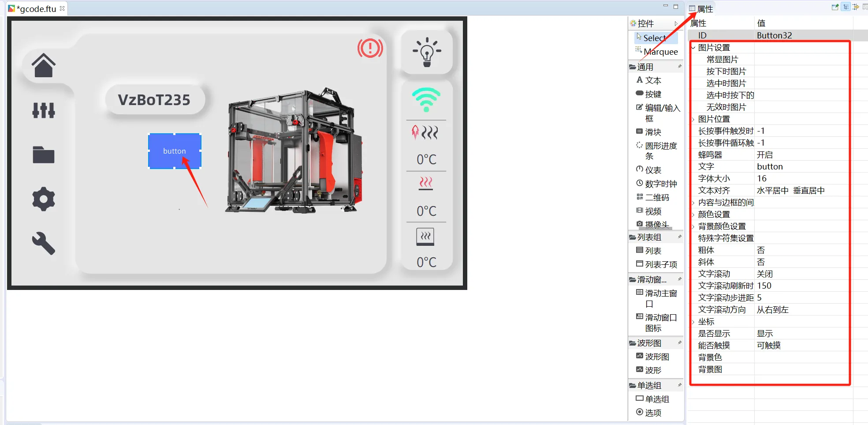Click the folder icon in the sidebar
The image size is (868, 425).
44,155
